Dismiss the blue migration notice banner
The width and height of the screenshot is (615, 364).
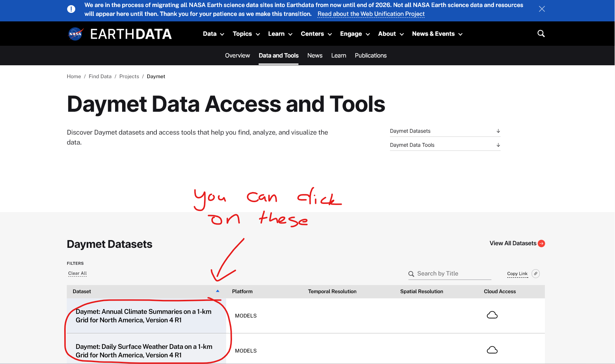click(542, 9)
